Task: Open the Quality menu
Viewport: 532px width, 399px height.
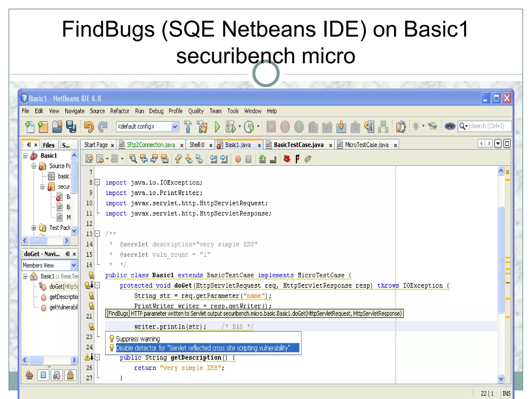Action: 196,111
